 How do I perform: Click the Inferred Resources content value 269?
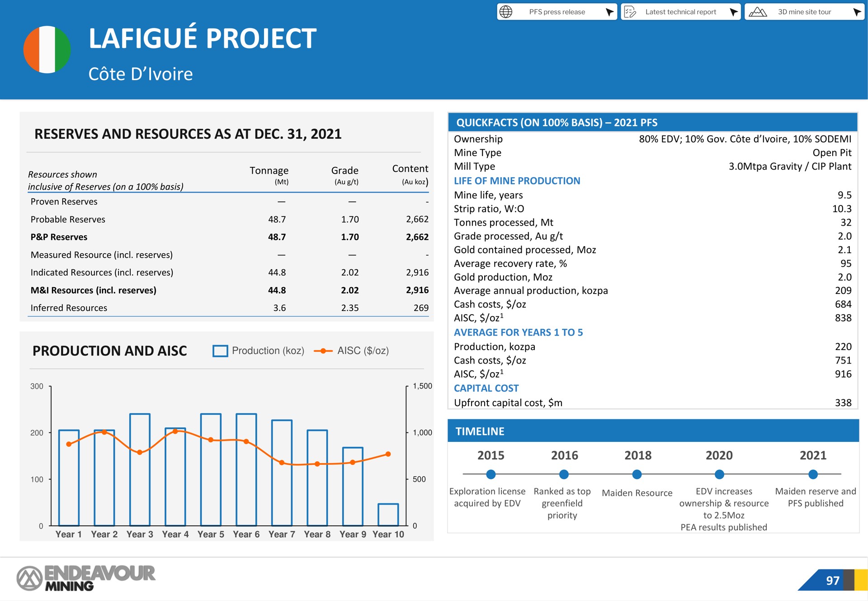click(421, 308)
